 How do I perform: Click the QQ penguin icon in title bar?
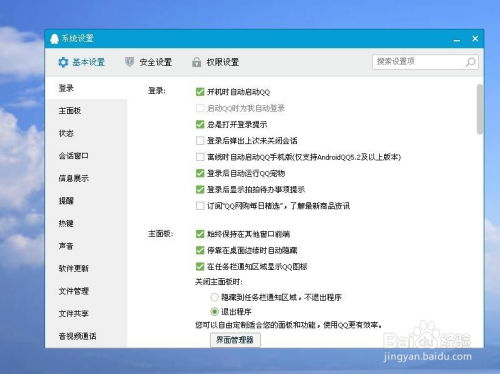(54, 39)
